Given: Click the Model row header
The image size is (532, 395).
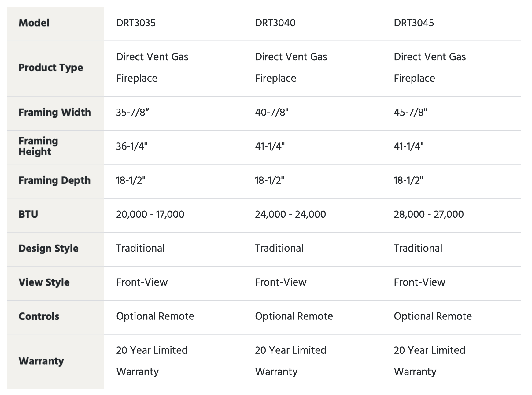Looking at the screenshot, I should pyautogui.click(x=34, y=23).
